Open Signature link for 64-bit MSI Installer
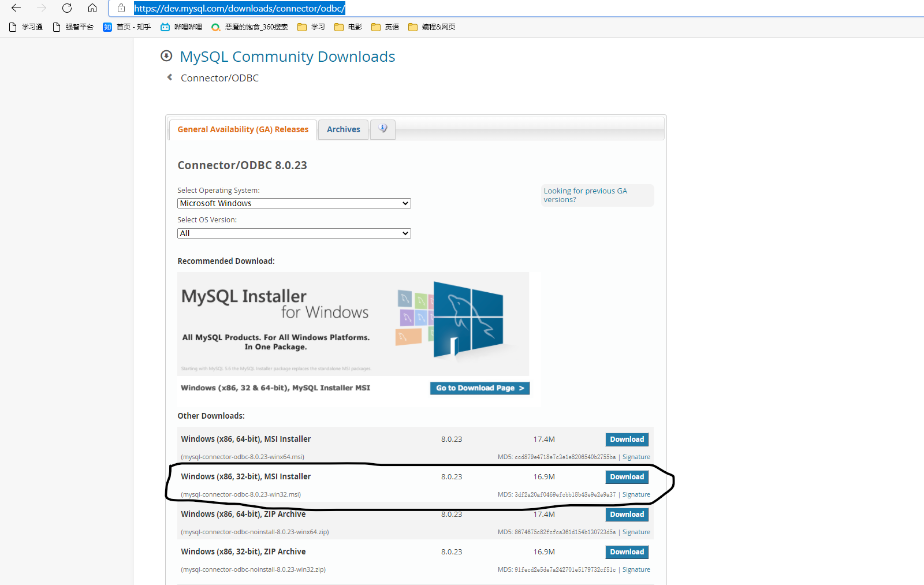Screen dimensions: 924x585 pos(636,457)
